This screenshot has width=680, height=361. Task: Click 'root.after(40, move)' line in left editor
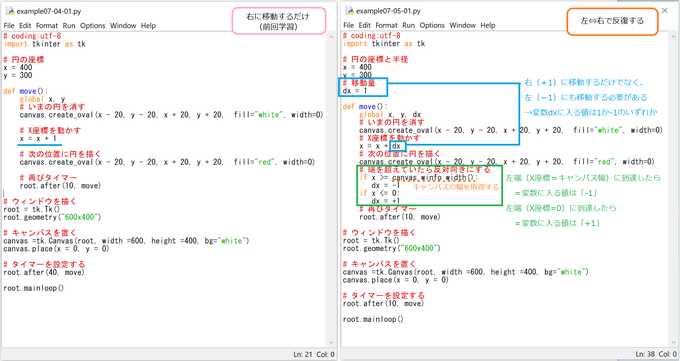coord(44,272)
